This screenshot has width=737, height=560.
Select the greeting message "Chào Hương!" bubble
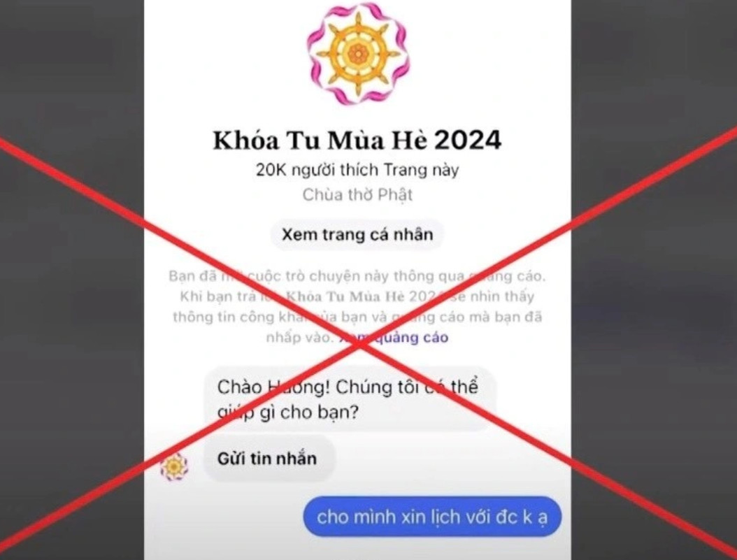tap(349, 399)
